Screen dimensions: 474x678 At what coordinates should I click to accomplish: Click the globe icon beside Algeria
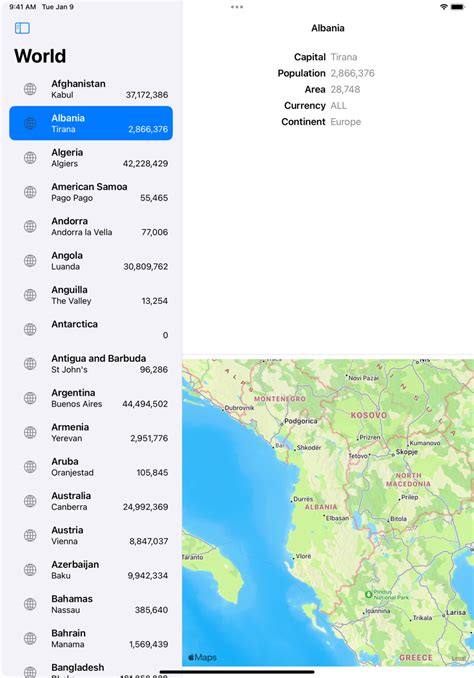tap(30, 157)
